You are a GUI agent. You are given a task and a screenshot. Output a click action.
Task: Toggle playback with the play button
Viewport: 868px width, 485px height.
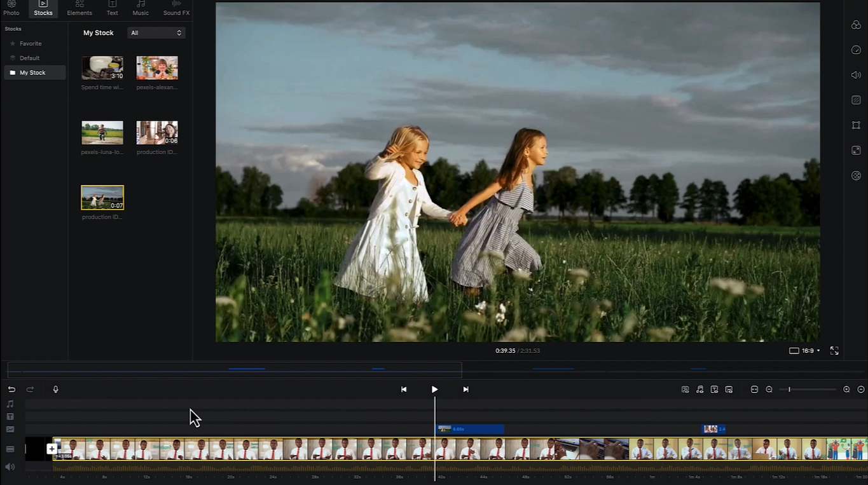click(x=434, y=389)
